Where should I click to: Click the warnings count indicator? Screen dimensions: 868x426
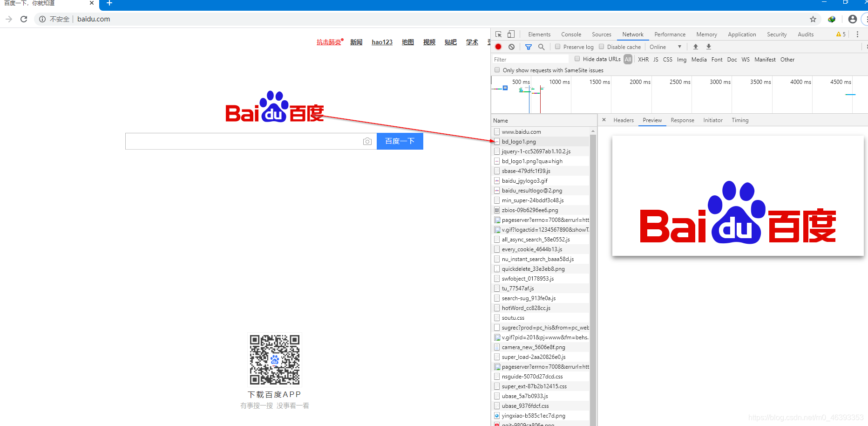click(841, 34)
